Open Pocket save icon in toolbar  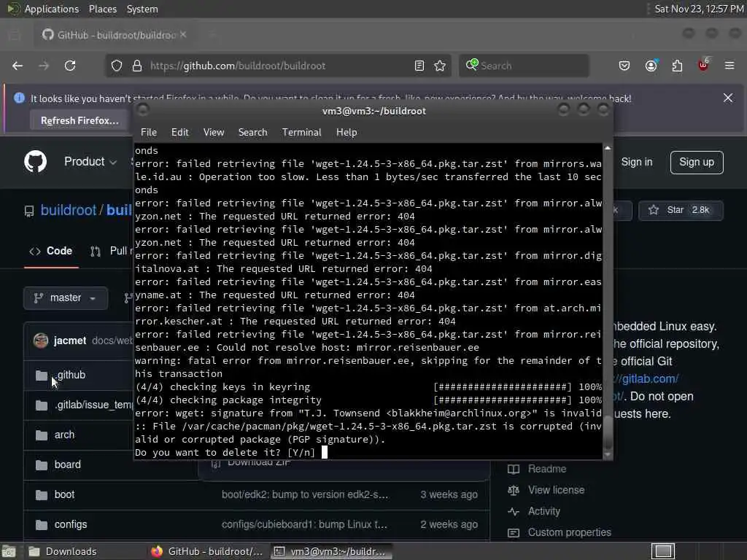(624, 66)
